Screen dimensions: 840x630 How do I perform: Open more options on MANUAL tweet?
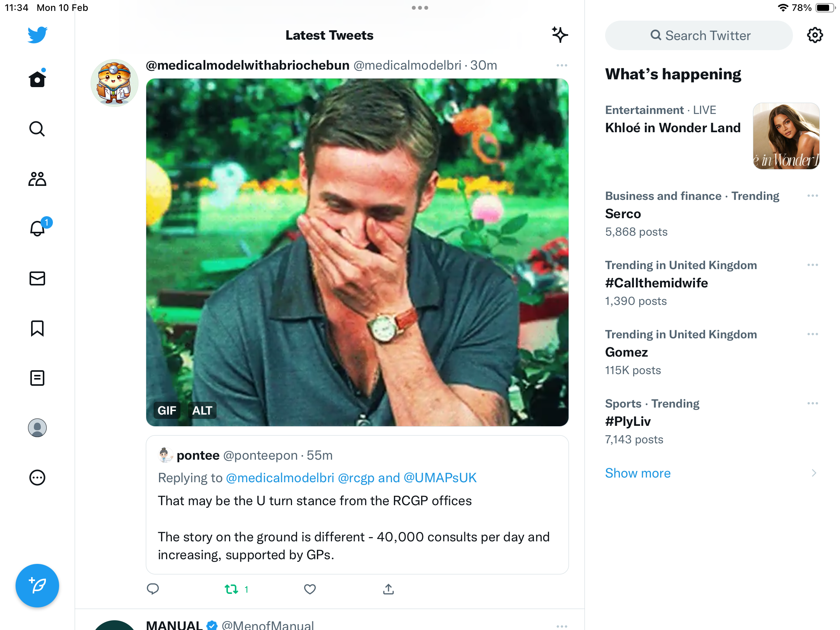562,626
